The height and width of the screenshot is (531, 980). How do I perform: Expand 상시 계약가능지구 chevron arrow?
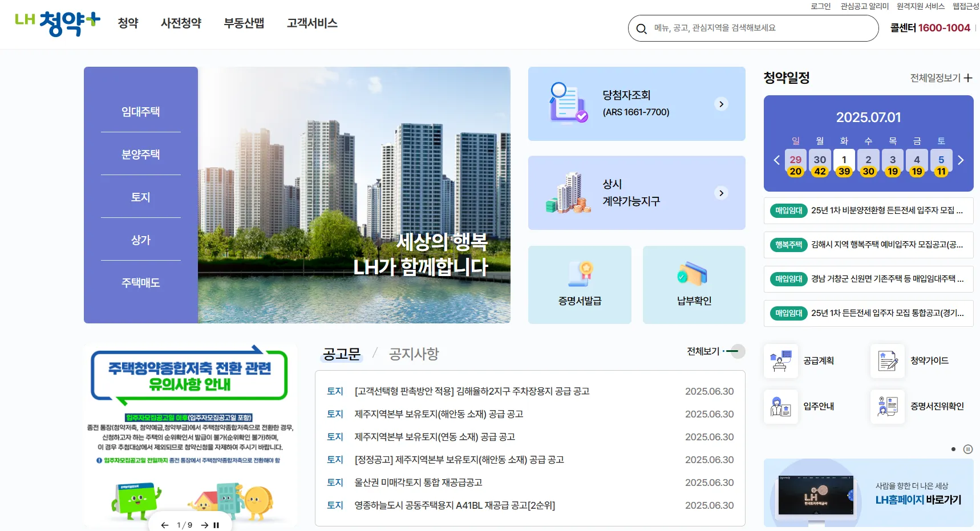click(x=722, y=193)
